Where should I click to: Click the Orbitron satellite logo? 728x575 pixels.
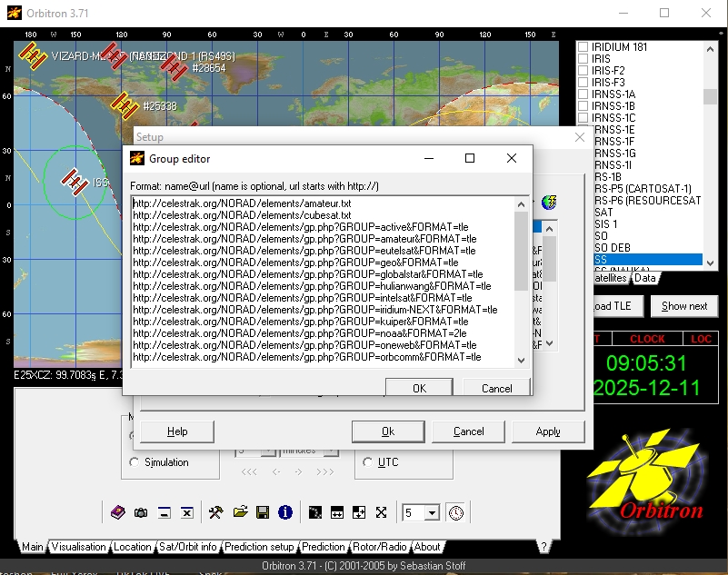[x=647, y=481]
